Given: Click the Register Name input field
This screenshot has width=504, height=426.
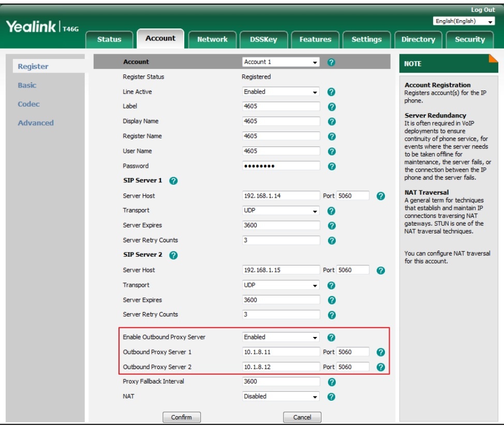Looking at the screenshot, I should [281, 136].
